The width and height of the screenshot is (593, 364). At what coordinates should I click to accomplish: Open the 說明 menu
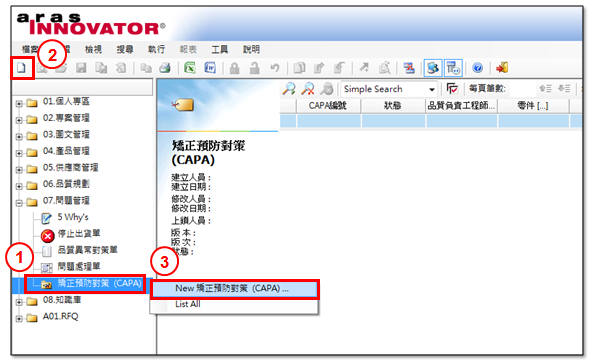[x=251, y=49]
